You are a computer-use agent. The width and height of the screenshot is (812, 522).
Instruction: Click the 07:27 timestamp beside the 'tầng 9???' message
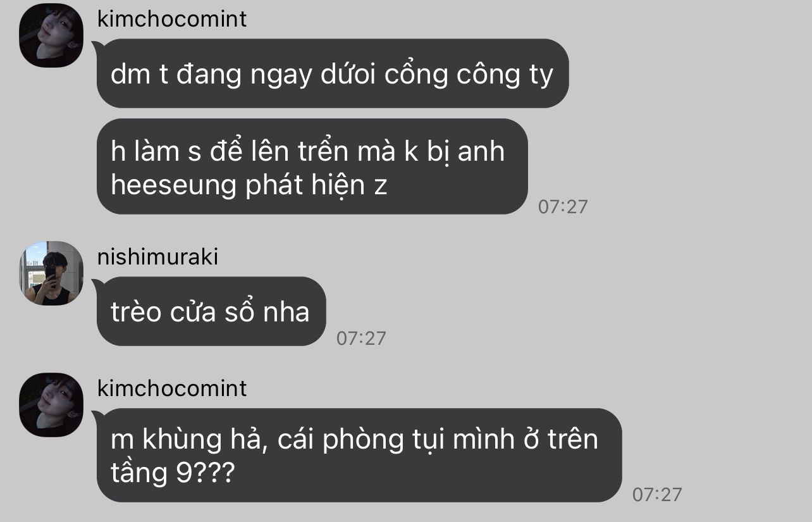click(657, 495)
